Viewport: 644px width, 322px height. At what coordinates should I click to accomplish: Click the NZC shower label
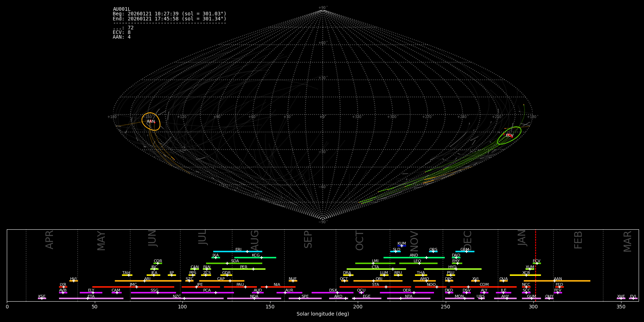177,297
